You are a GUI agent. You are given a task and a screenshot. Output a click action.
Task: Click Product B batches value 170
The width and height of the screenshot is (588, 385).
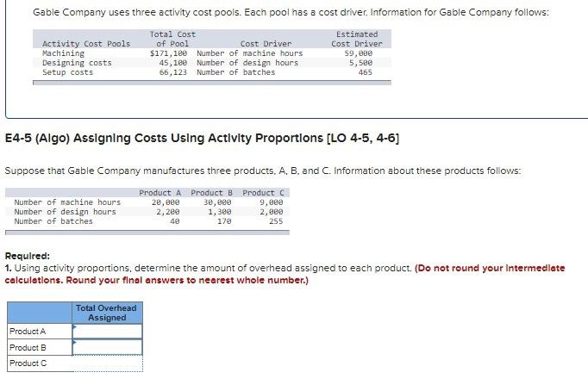(224, 221)
